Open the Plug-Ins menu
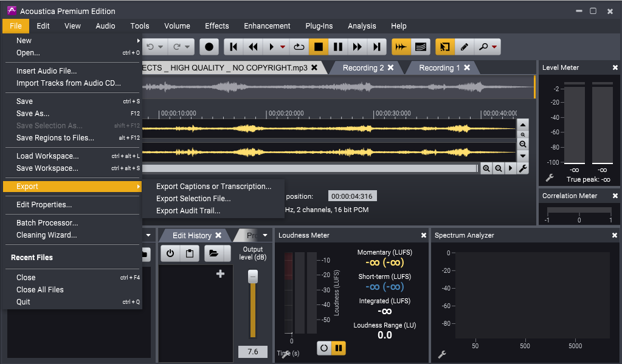Viewport: 622px width, 364px height. [319, 26]
